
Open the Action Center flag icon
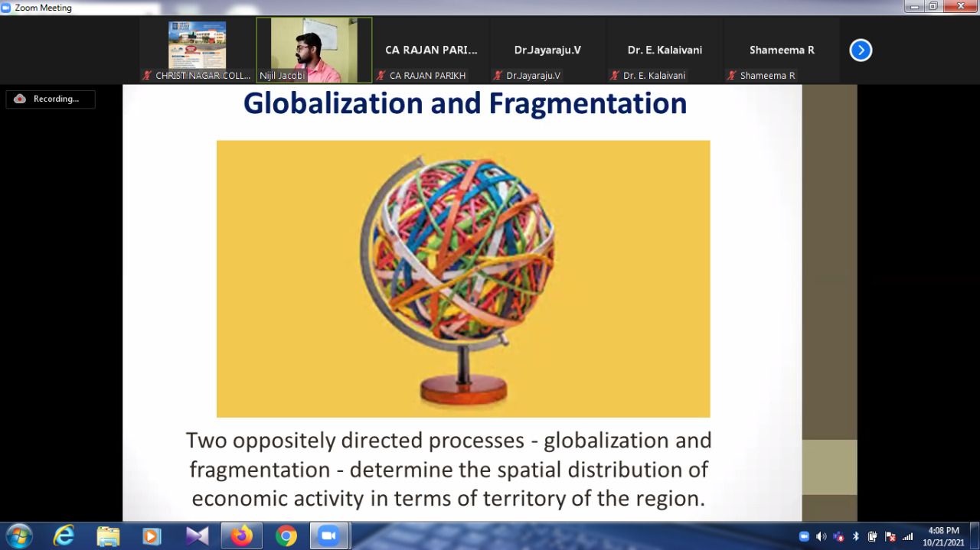pos(890,536)
